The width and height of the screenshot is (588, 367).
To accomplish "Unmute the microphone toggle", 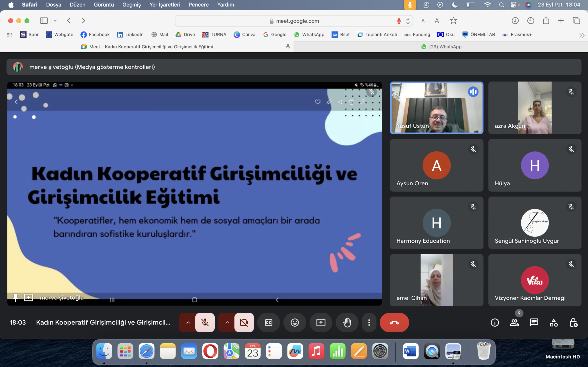I will 205,323.
